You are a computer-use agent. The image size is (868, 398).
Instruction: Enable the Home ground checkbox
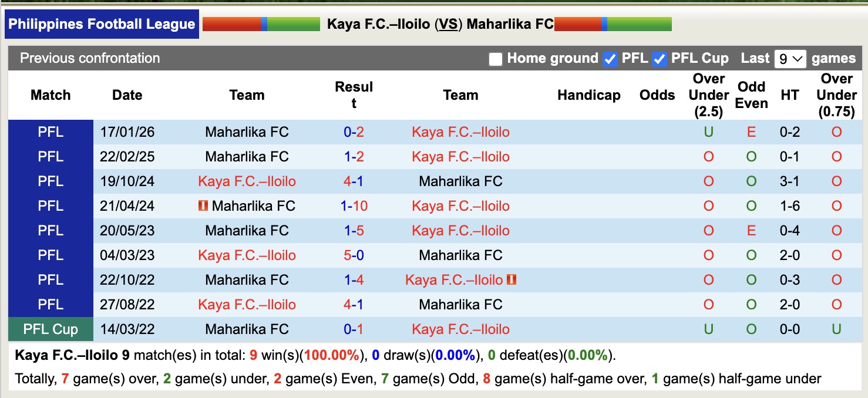(x=496, y=59)
